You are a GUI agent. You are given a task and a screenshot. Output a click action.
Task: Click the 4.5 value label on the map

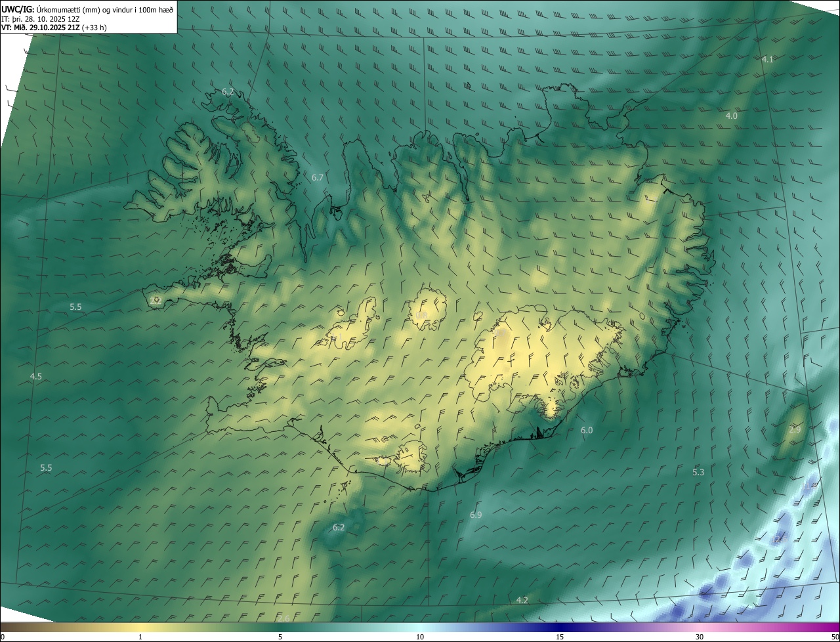point(36,376)
